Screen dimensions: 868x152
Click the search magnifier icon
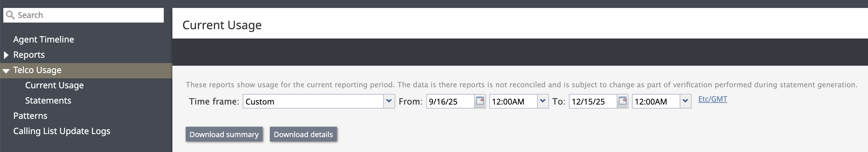[11, 15]
